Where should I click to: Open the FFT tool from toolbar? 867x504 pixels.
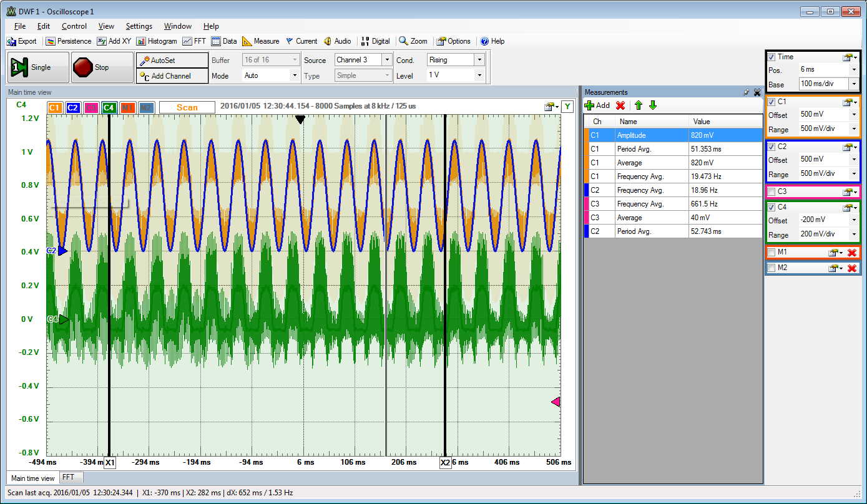(194, 41)
